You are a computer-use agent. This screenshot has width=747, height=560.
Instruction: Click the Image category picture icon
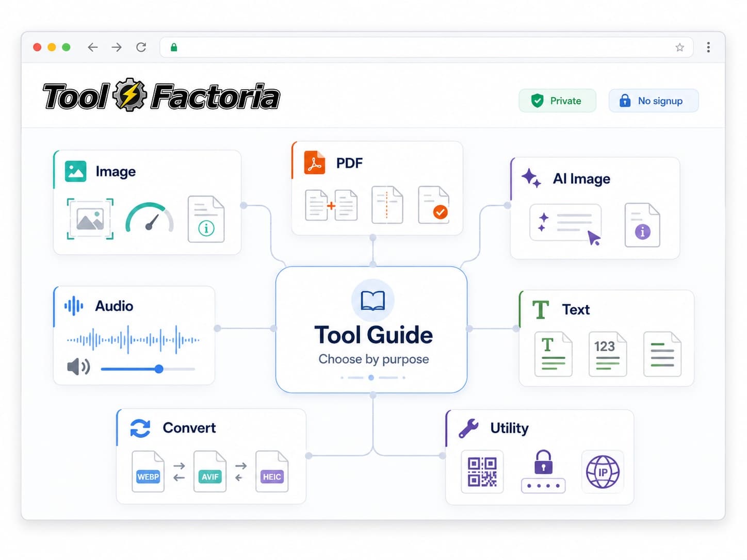pyautogui.click(x=76, y=171)
